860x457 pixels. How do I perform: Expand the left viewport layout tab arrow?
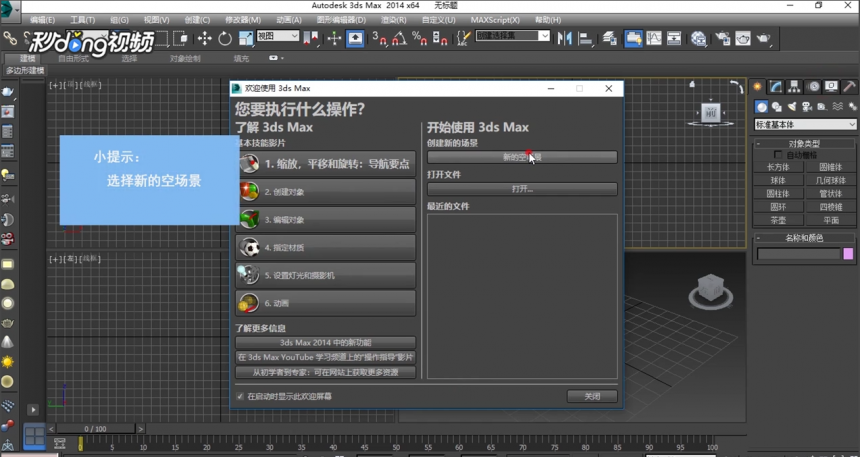click(33, 409)
